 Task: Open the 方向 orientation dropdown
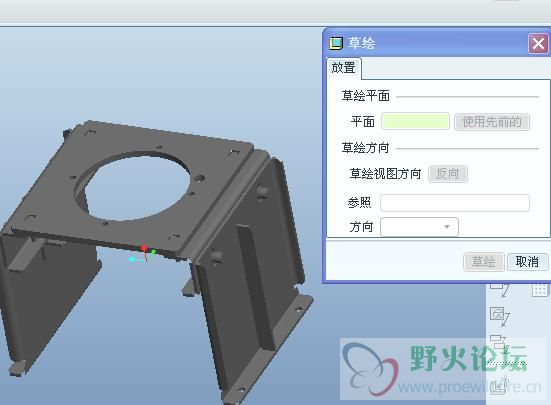tap(419, 227)
